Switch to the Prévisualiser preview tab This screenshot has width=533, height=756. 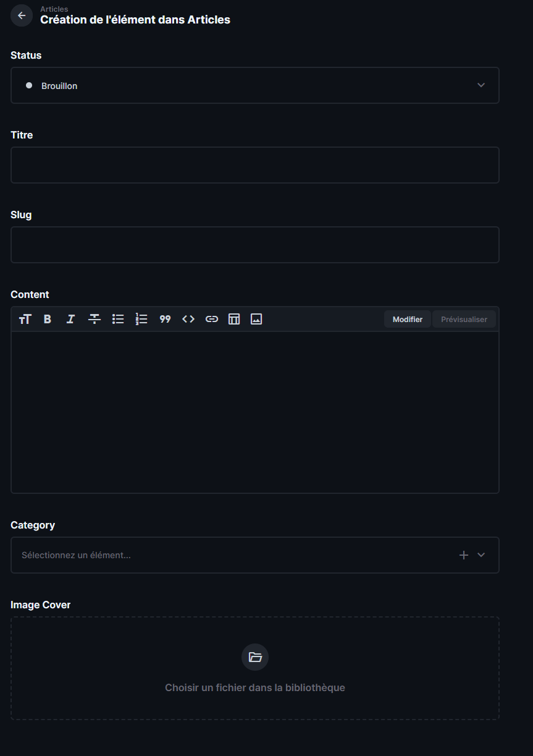click(x=464, y=320)
